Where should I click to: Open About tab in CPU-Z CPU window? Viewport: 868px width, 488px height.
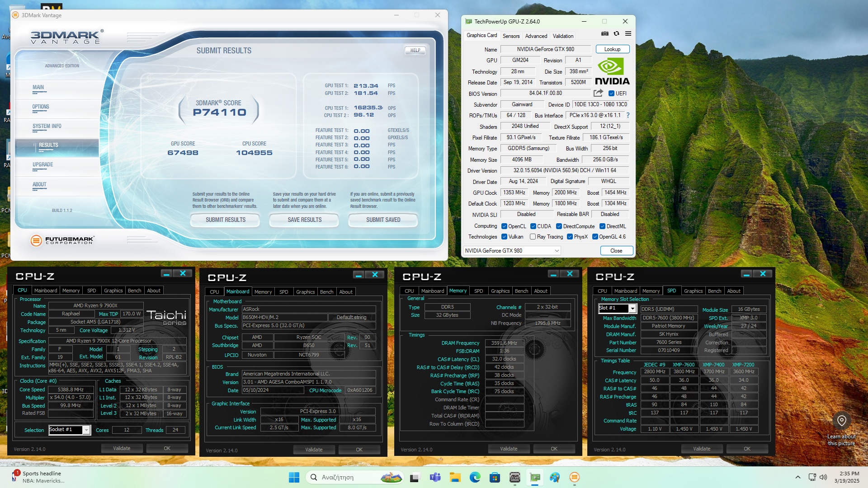coord(154,291)
